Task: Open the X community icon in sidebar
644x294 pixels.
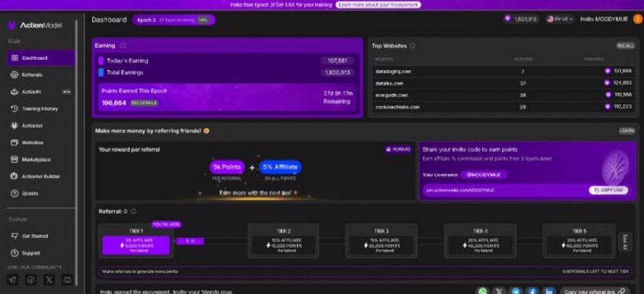Action: [50, 280]
